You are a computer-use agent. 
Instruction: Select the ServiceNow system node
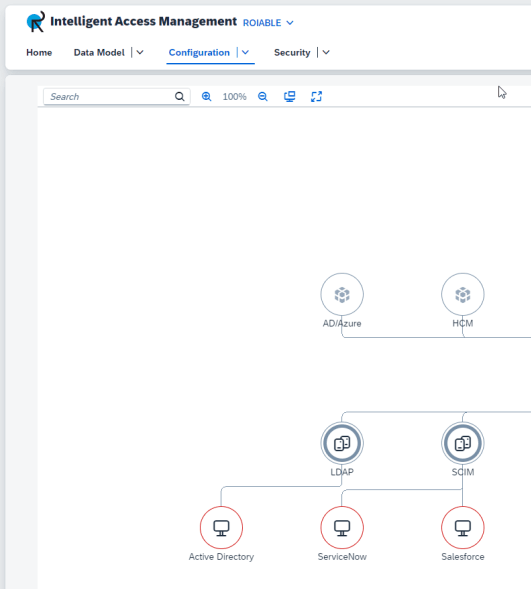[x=342, y=528]
